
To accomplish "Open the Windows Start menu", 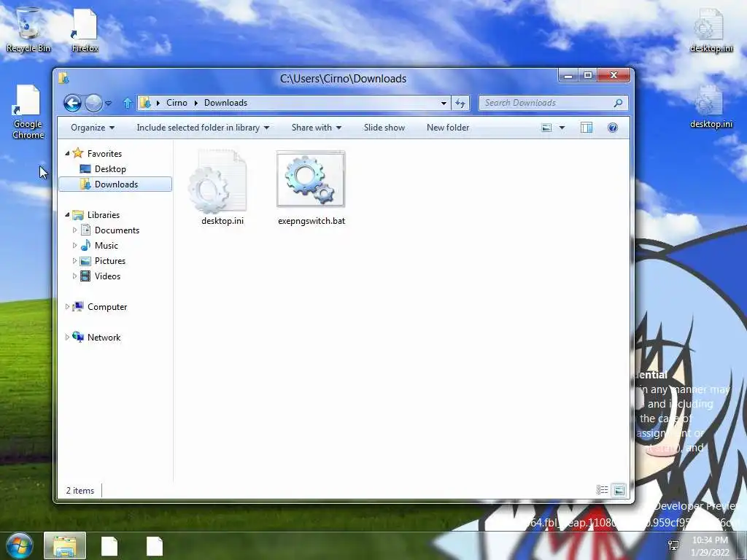I will point(19,545).
